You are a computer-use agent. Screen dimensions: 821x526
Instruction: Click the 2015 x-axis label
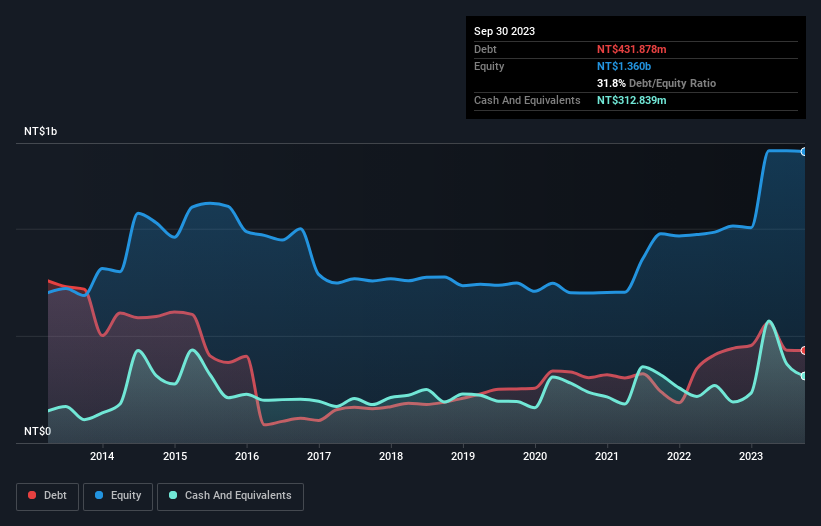(175, 456)
